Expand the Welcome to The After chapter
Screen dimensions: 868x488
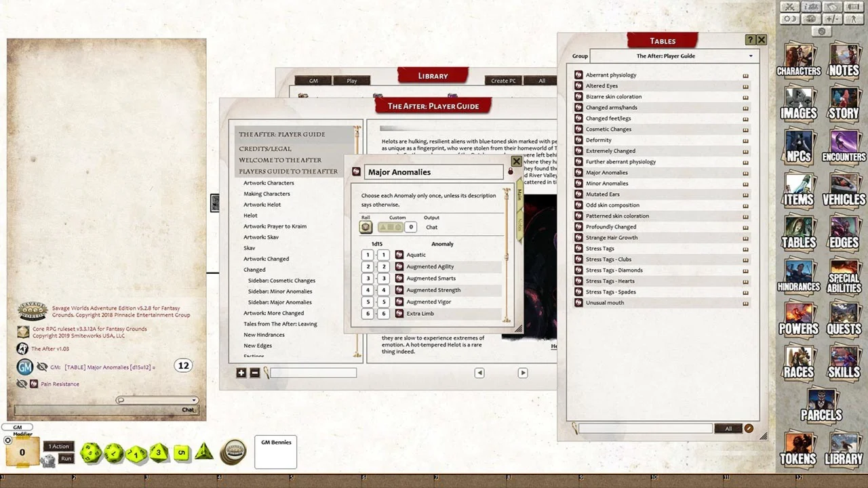click(280, 160)
